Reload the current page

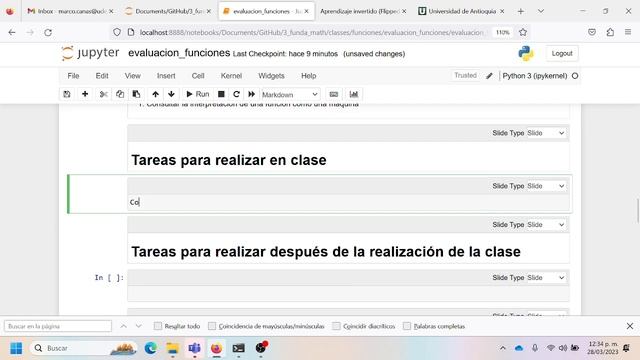(48, 32)
